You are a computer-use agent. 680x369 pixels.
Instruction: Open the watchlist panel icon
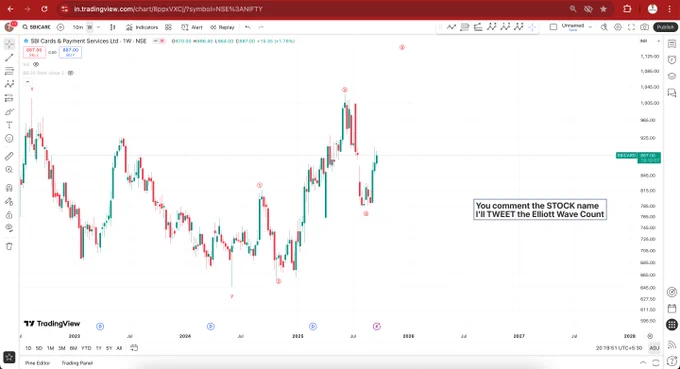pyautogui.click(x=672, y=44)
